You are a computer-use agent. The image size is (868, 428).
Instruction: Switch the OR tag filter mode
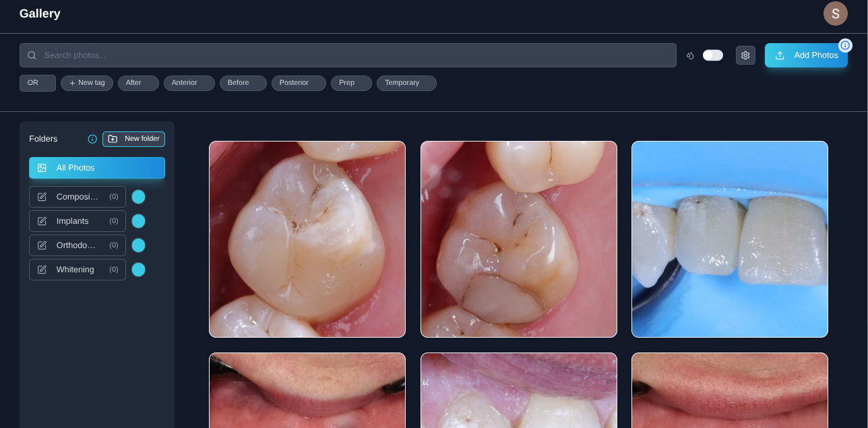point(37,83)
